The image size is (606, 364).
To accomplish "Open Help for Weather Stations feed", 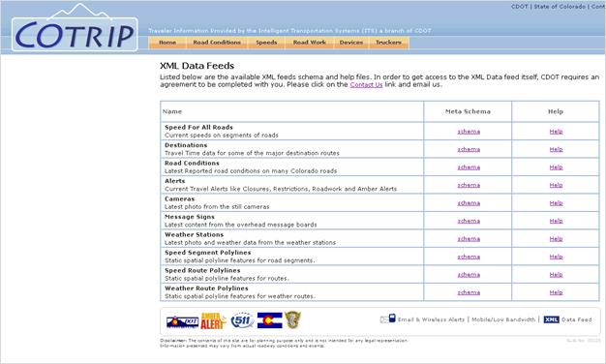I will pyautogui.click(x=556, y=239).
